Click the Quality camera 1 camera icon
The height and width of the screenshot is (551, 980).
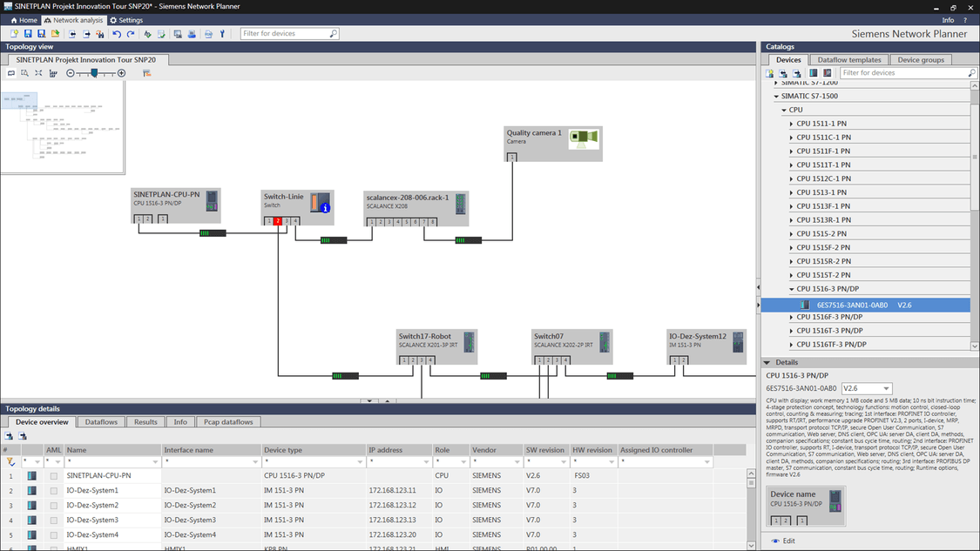coord(584,138)
